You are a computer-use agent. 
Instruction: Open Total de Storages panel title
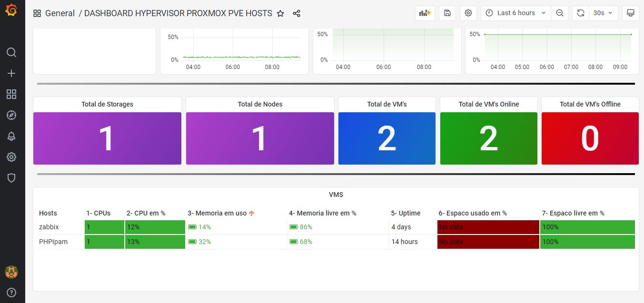click(x=107, y=104)
